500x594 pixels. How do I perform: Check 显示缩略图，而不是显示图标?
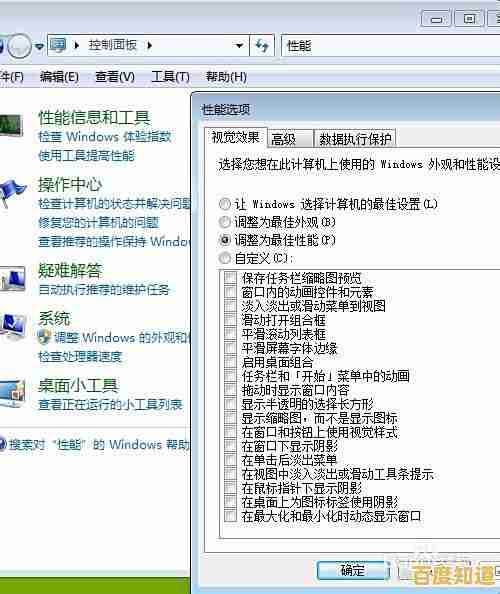pyautogui.click(x=230, y=418)
